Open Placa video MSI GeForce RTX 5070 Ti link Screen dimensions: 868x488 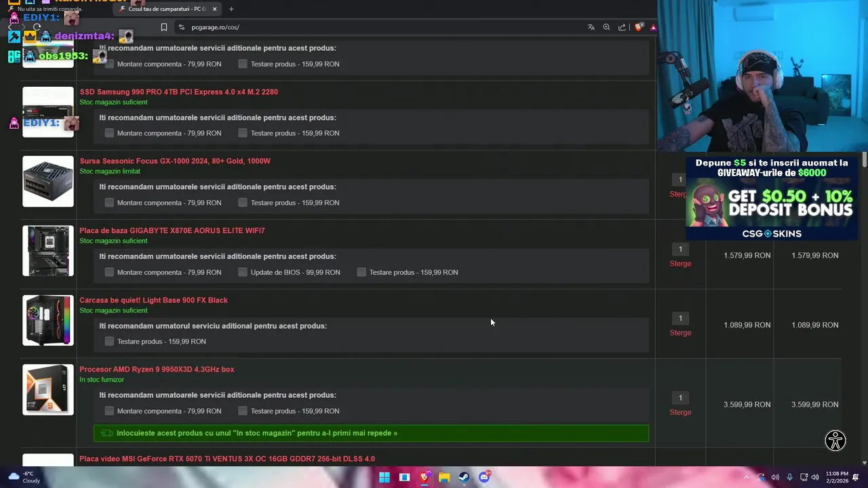pyautogui.click(x=227, y=459)
